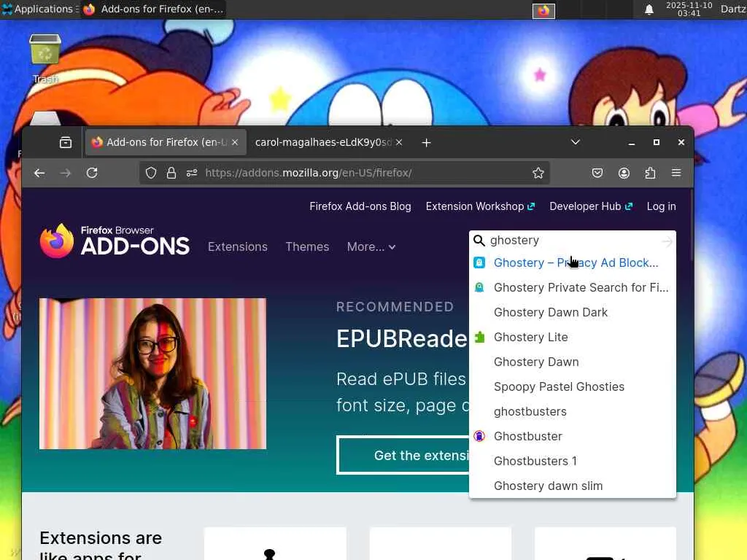The width and height of the screenshot is (747, 560).
Task: Choose the ghostbusters suggestion
Action: point(573,411)
